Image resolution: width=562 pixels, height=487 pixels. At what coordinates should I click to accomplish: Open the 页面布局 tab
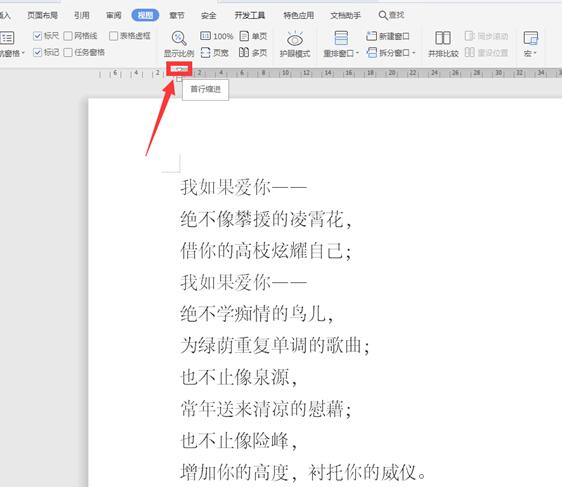click(42, 15)
